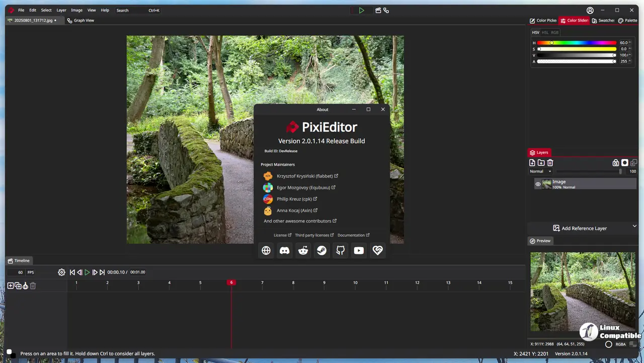The height and width of the screenshot is (363, 644).
Task: Toggle onion skinning in timeline
Action: pyautogui.click(x=25, y=286)
